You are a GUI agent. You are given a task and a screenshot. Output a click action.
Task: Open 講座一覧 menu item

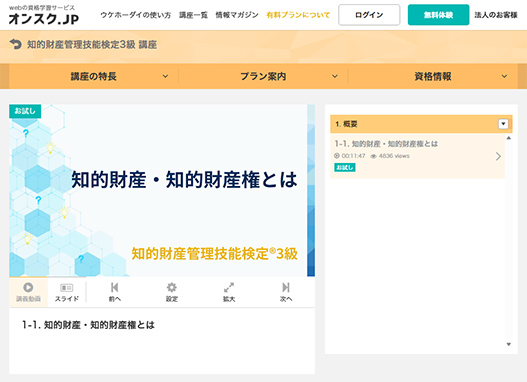click(x=193, y=15)
